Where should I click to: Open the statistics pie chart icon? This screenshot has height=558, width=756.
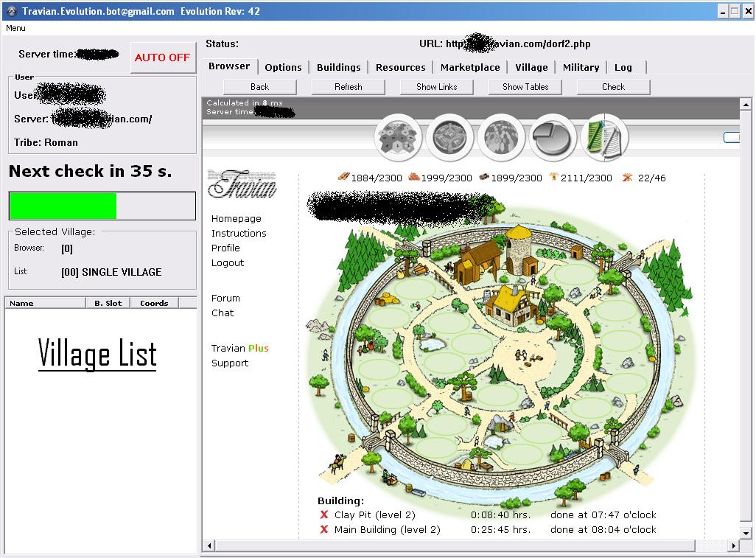pos(552,137)
